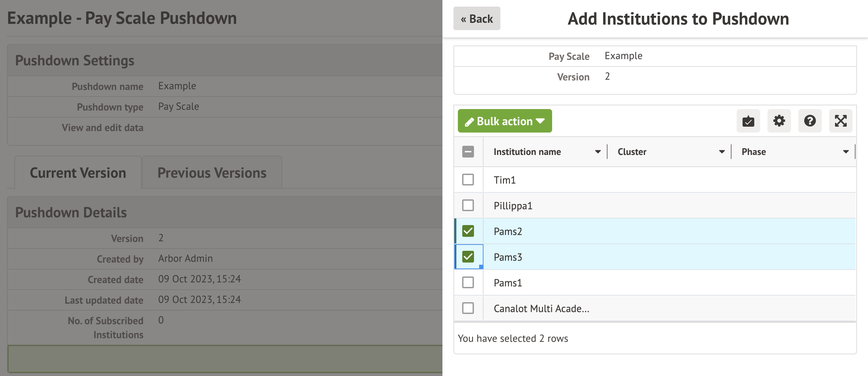
Task: Click the help question mark icon
Action: coord(810,121)
